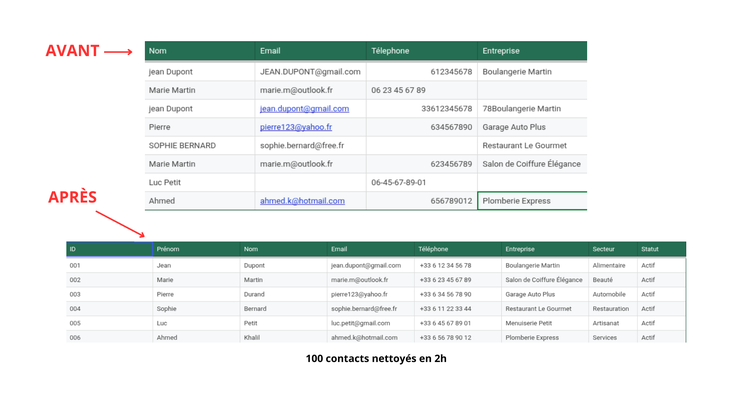Click the underlined pierre123@yahoo.fr link
Viewport: 732px width, 412px height.
296,128
